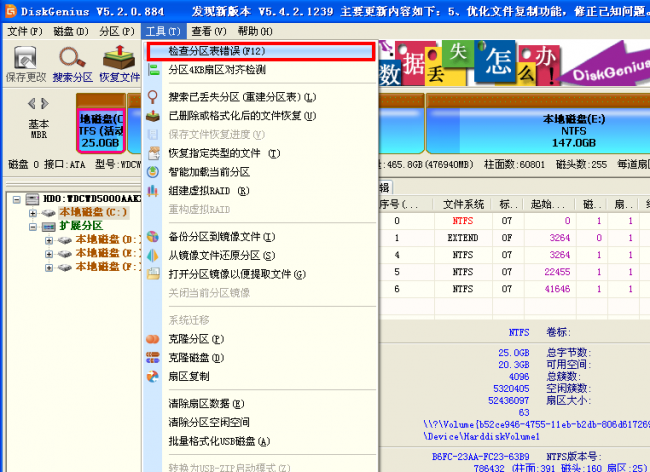This screenshot has width=650, height=472.
Task: Collapse the 扩展分区 tree node
Action: [x=32, y=227]
